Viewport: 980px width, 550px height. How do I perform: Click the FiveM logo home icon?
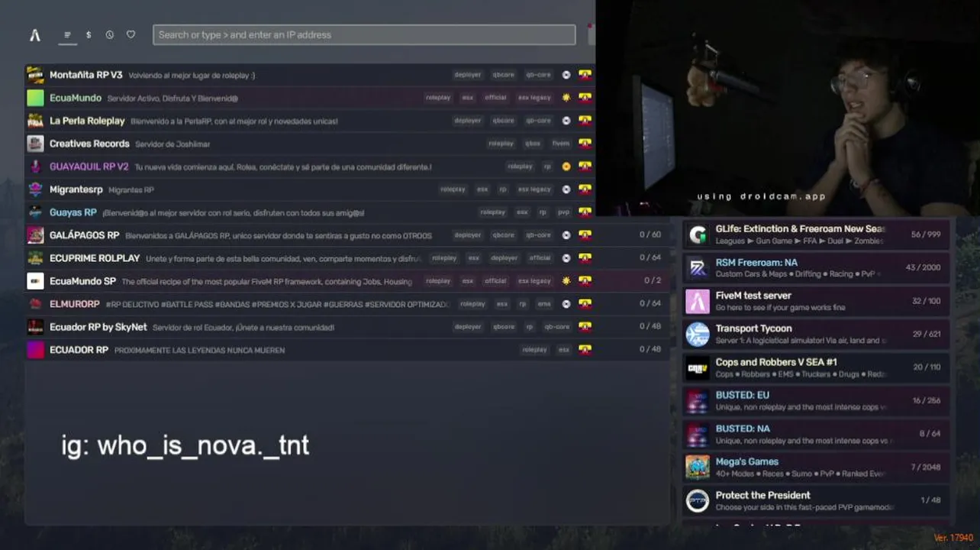35,35
